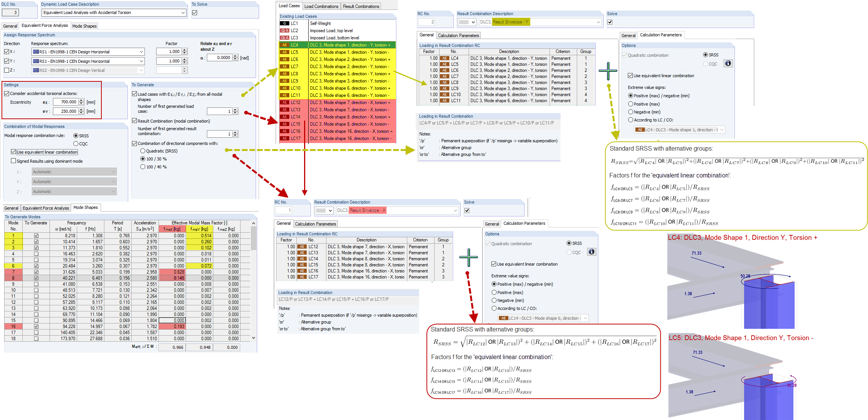The height and width of the screenshot is (420, 868).
Task: Select 'Calculation Parameters' tab in RC panel
Action: (474, 35)
